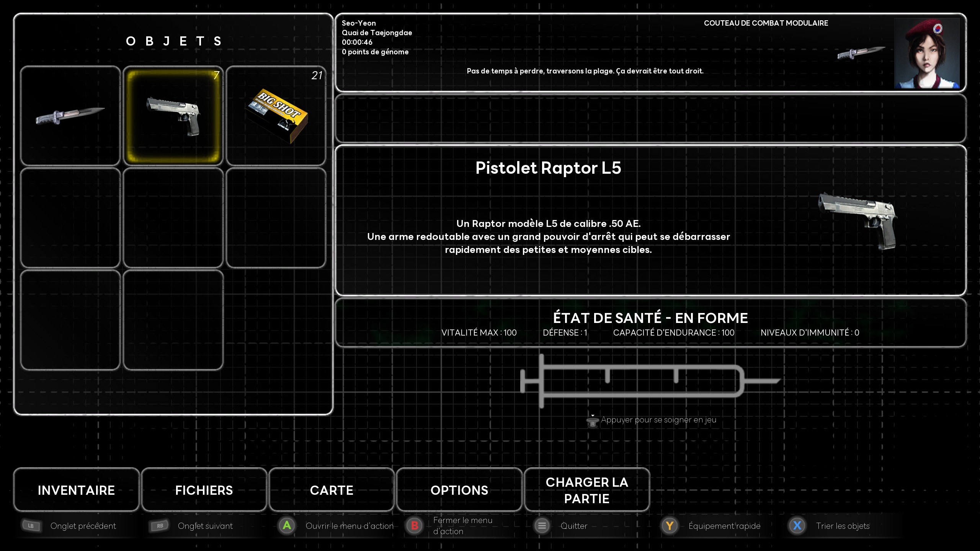
Task: Click the LB previous tab icon
Action: 31,526
